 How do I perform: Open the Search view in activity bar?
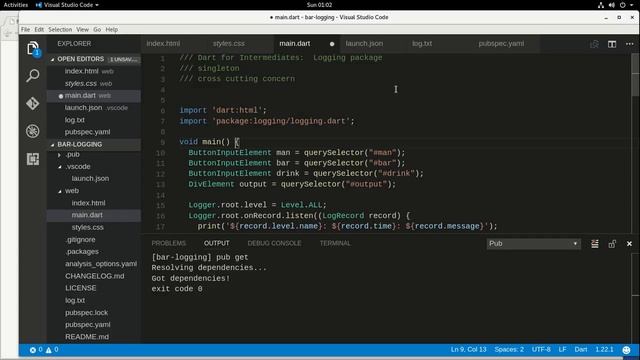33,76
